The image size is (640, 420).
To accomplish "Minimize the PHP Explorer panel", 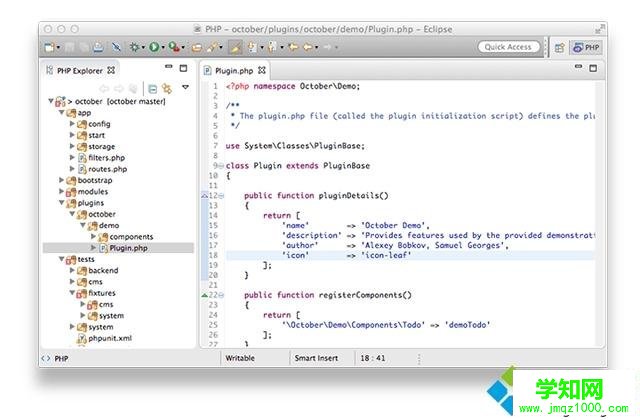I will pyautogui.click(x=169, y=67).
